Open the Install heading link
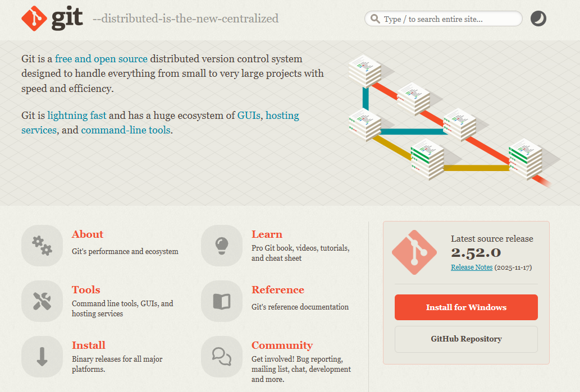Screen dimensions: 580x392 [88, 345]
